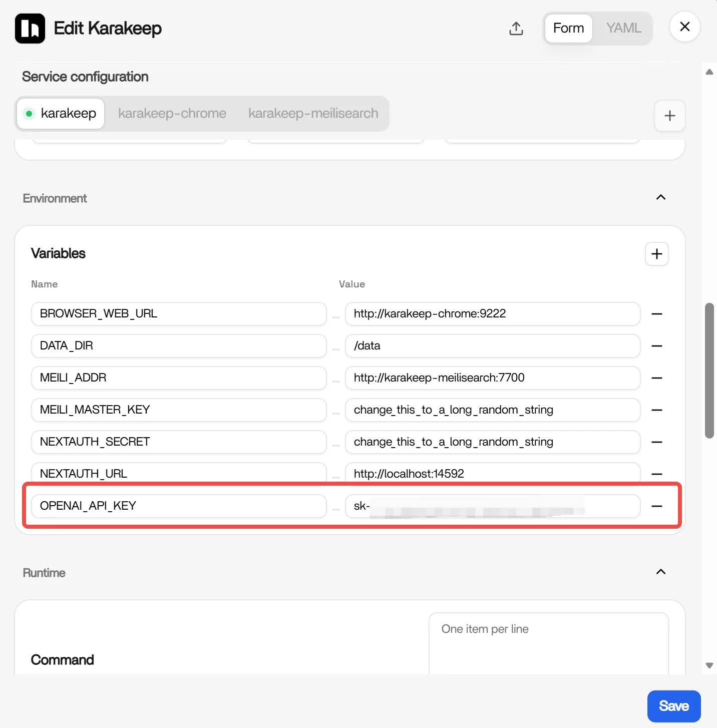Save the Karakeep configuration
Screen dimensions: 717x728
[674, 706]
